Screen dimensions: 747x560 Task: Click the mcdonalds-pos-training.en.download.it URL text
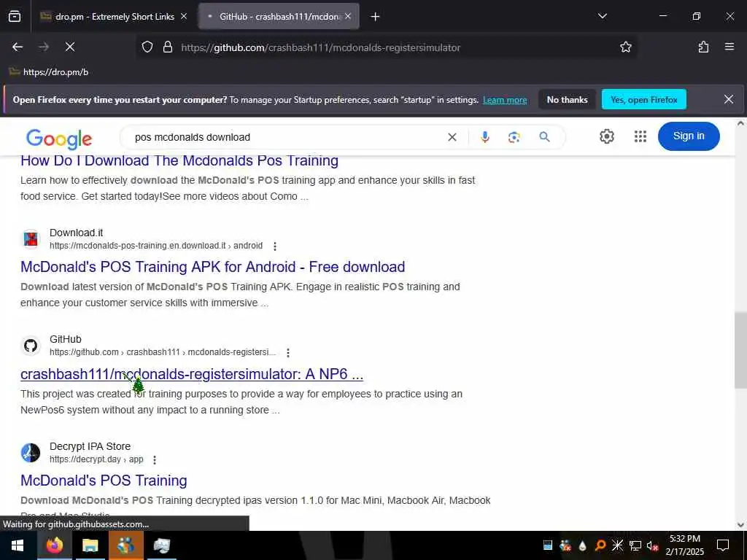pos(156,246)
